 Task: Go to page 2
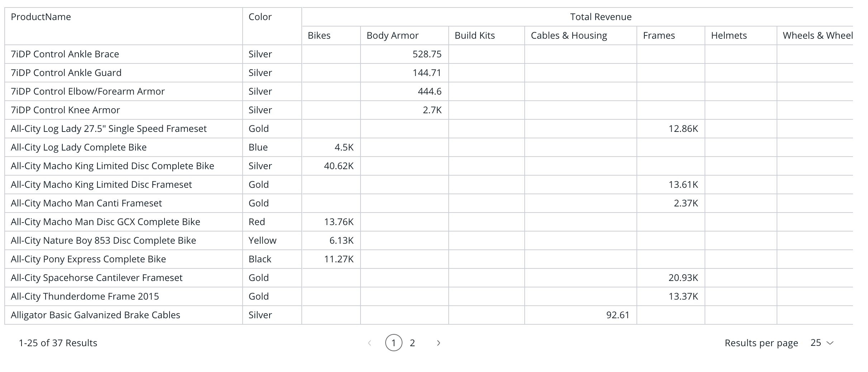coord(412,343)
